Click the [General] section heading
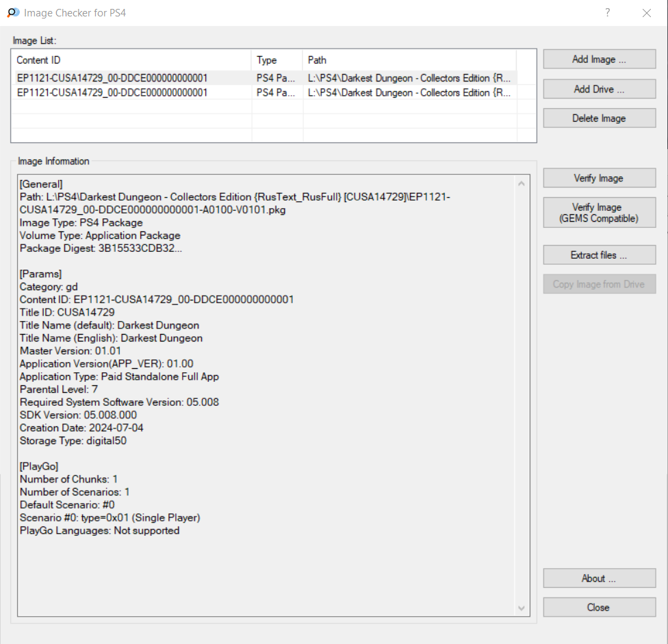Viewport: 668px width, 644px height. coord(41,184)
